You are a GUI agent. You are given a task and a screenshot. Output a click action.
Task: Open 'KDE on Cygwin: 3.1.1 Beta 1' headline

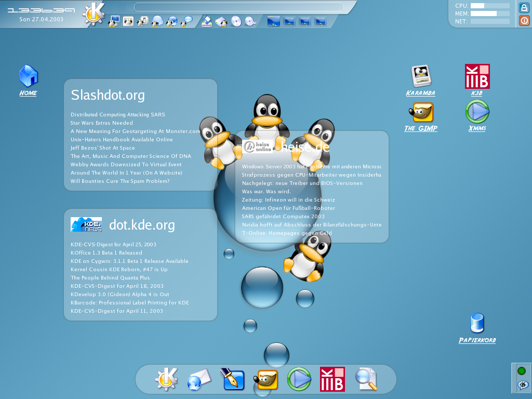129,261
